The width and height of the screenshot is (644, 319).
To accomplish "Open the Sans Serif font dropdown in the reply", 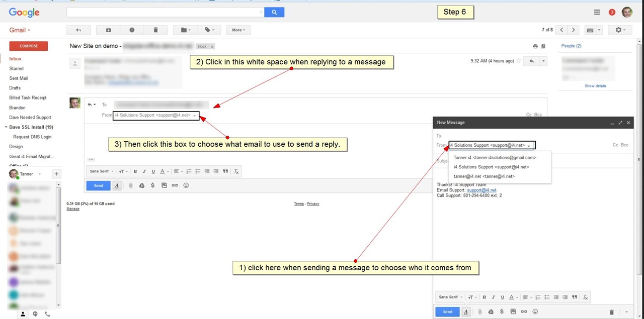I will (102, 171).
